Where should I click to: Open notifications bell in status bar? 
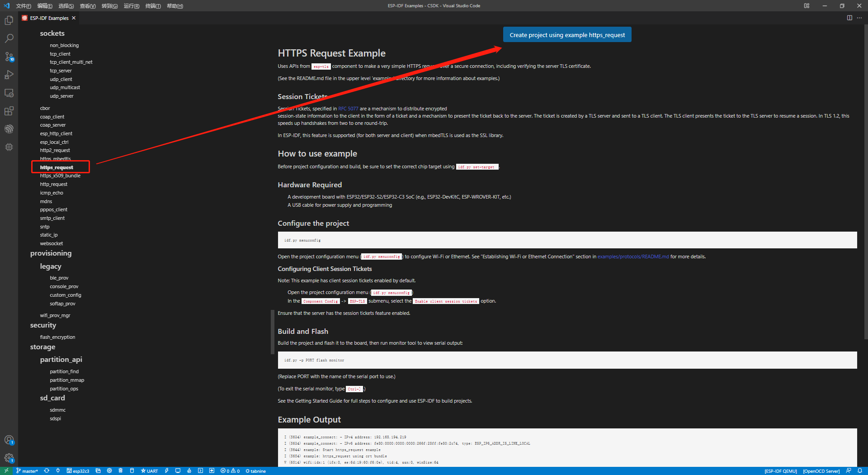[x=860, y=471]
